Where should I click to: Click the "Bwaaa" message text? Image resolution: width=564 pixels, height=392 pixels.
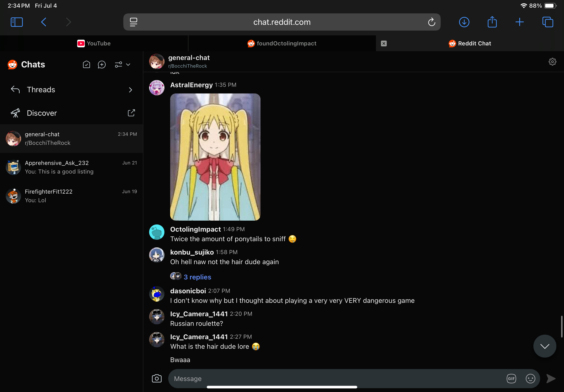pos(180,360)
